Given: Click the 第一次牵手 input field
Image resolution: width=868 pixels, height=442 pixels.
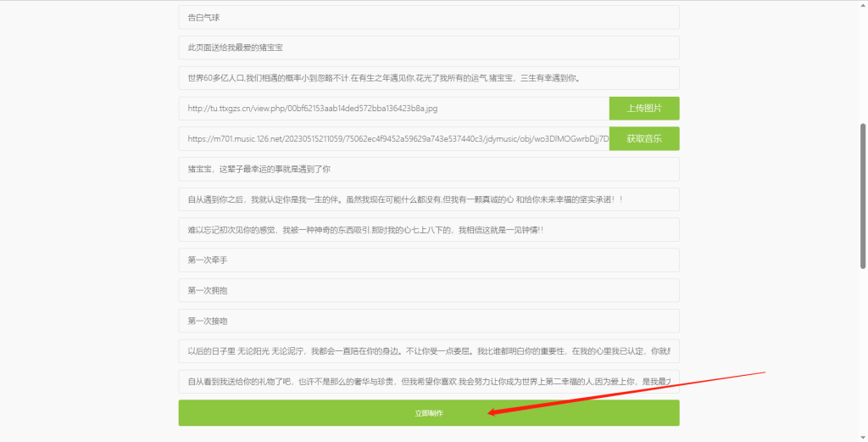Looking at the screenshot, I should (428, 260).
